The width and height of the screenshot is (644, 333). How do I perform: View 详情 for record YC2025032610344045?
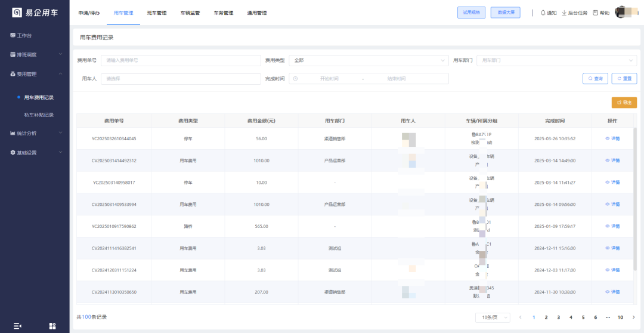pos(612,138)
